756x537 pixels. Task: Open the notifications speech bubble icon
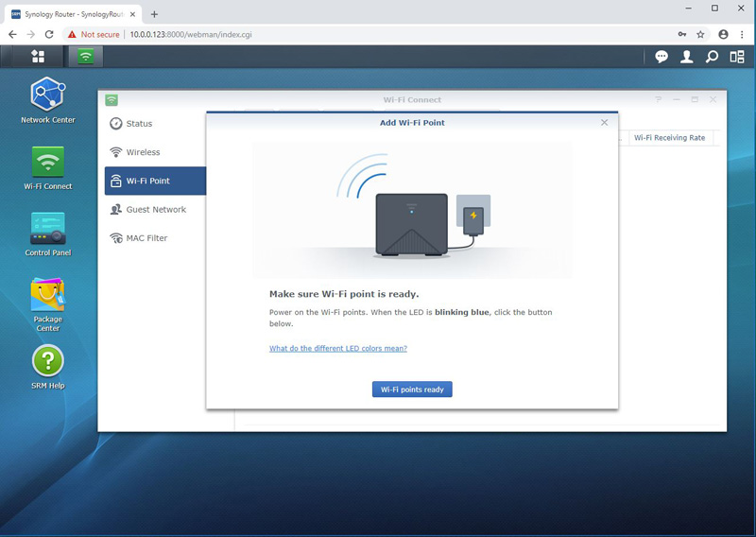coord(661,57)
